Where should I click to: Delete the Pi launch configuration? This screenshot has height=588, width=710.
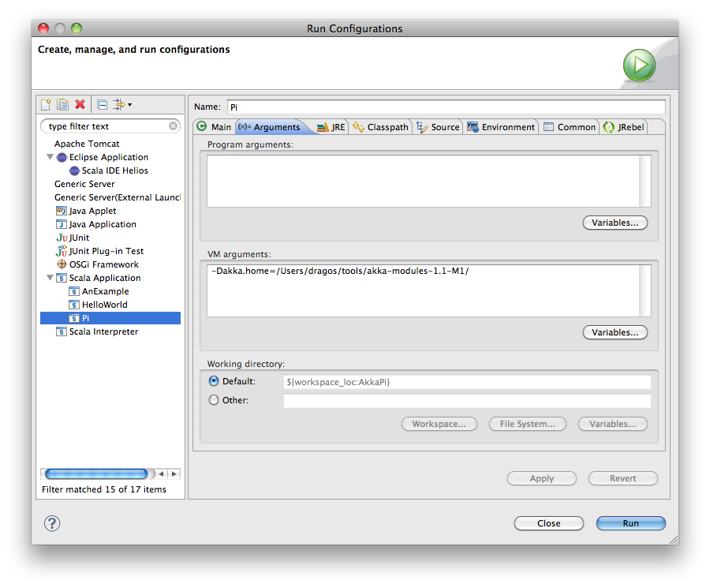tap(78, 104)
